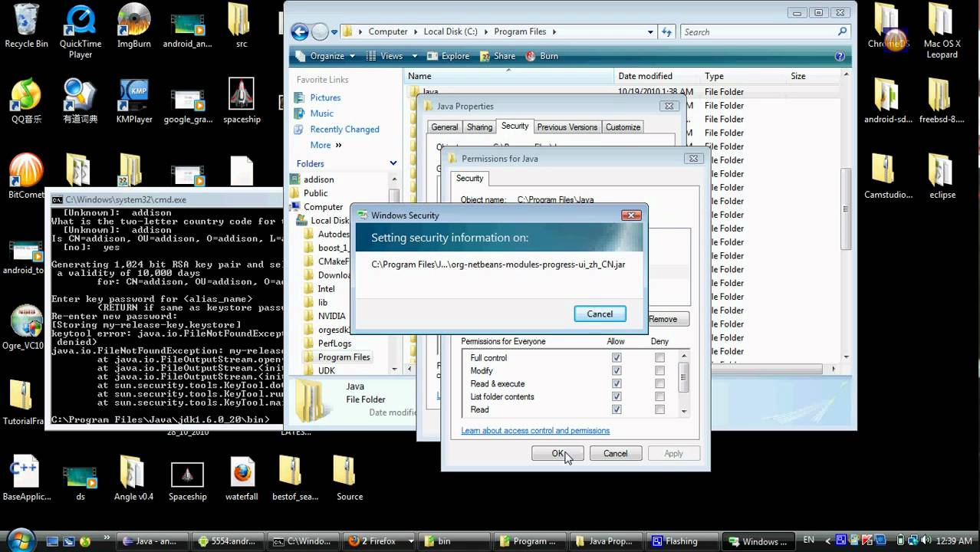Toggle Allow for Modify permission
The height and width of the screenshot is (552, 980).
pyautogui.click(x=617, y=371)
